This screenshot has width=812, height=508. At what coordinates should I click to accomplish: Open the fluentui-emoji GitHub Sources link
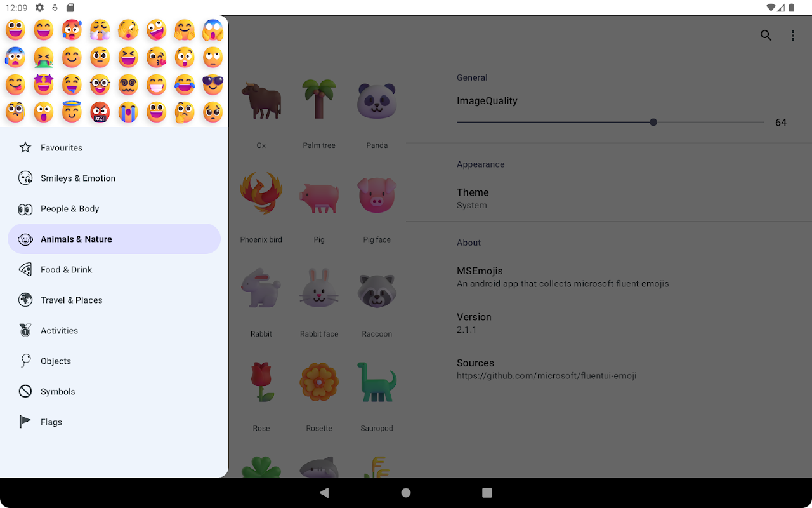pyautogui.click(x=609, y=369)
